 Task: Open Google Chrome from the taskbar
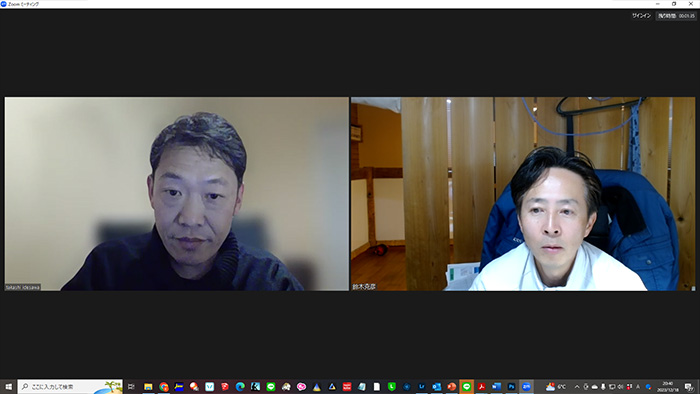click(x=164, y=386)
